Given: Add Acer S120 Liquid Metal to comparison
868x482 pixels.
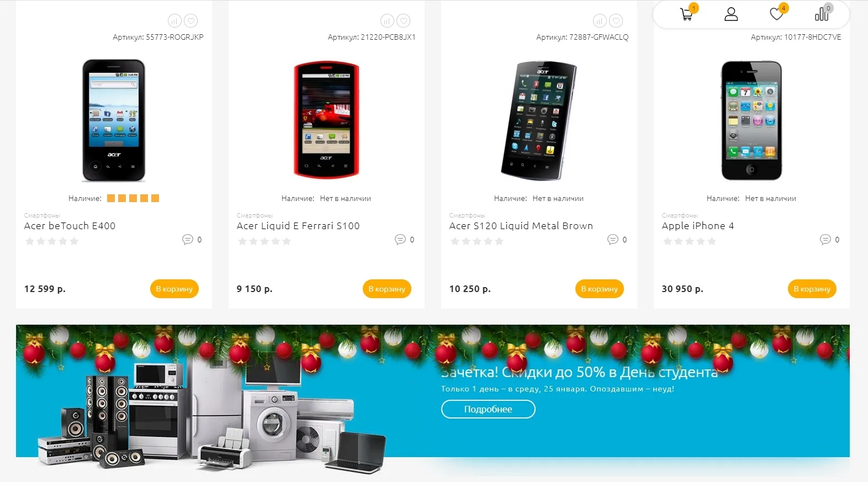Looking at the screenshot, I should (600, 21).
